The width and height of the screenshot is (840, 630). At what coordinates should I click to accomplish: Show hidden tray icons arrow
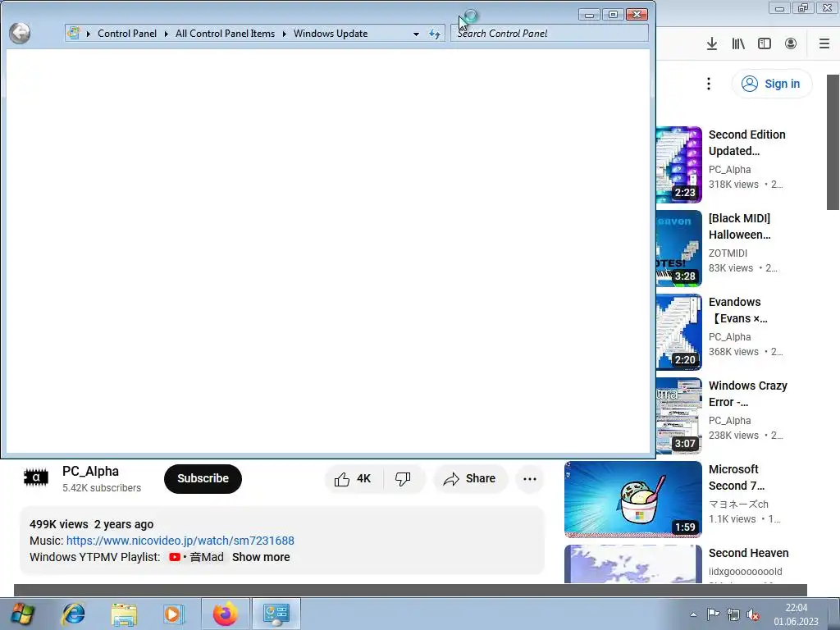coord(693,614)
